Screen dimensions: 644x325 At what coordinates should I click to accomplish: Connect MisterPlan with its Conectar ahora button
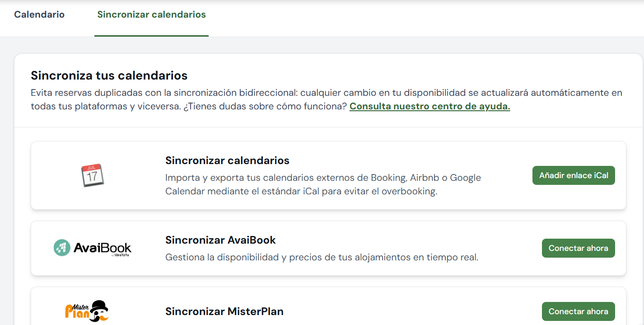point(578,311)
